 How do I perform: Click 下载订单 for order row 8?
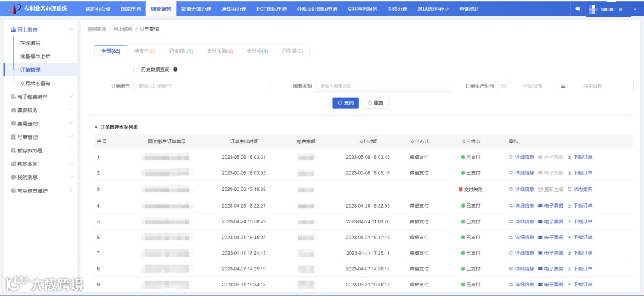coord(580,269)
